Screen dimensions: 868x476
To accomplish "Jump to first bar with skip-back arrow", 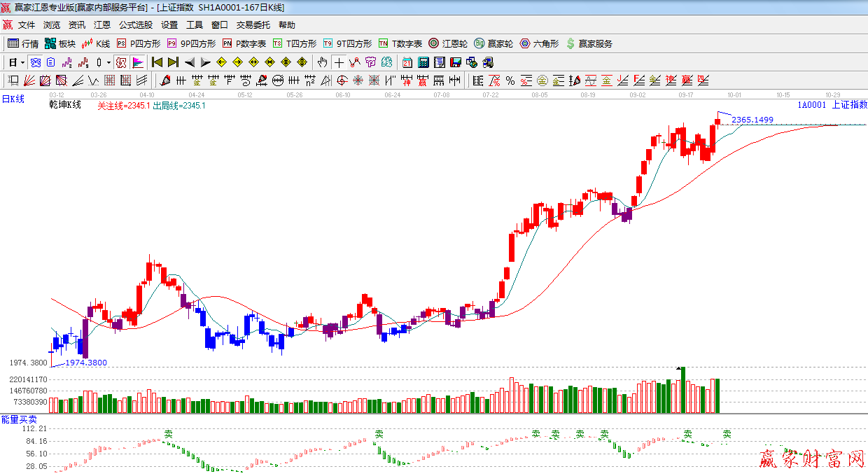I will click(x=157, y=62).
